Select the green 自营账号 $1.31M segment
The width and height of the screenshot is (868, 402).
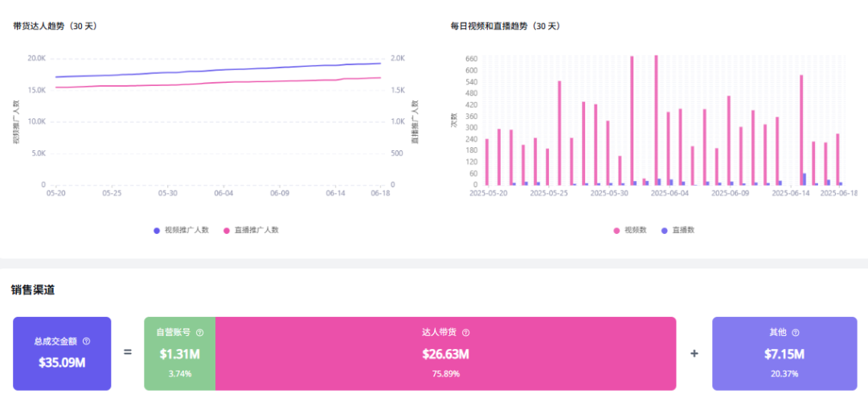pyautogui.click(x=179, y=354)
